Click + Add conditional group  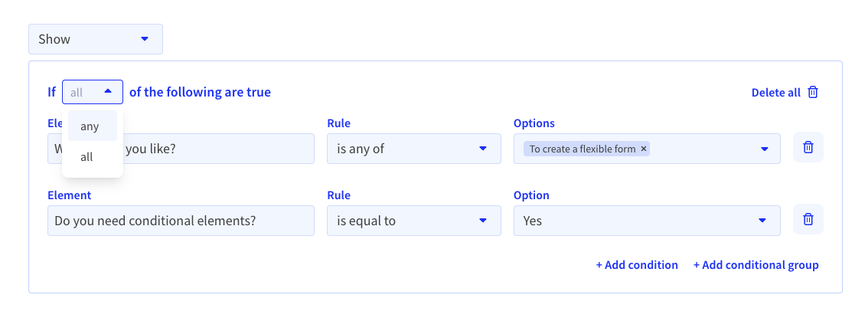coord(755,265)
